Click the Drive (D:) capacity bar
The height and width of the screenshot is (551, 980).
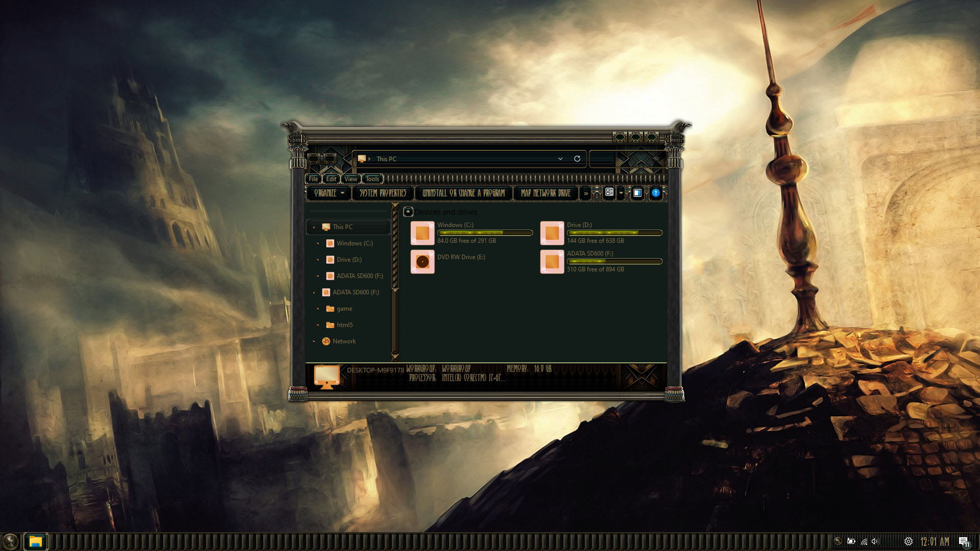click(x=615, y=233)
